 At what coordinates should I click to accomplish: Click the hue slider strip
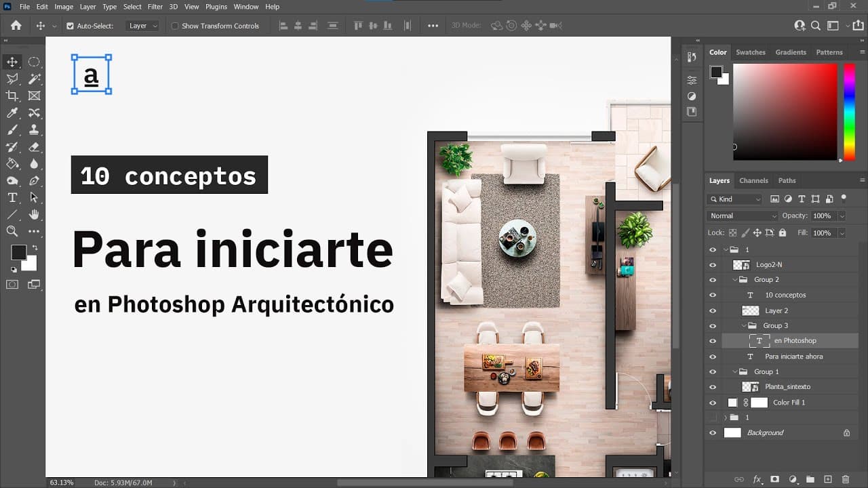point(849,112)
